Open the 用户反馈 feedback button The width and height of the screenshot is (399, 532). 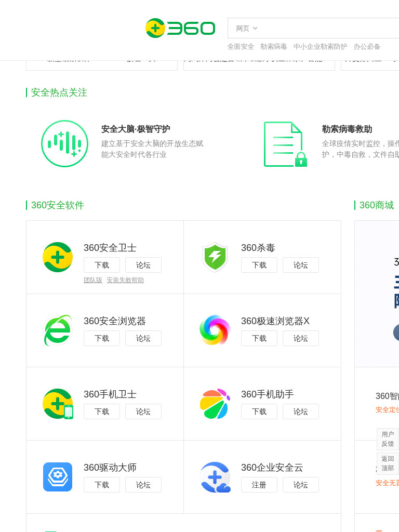(388, 438)
